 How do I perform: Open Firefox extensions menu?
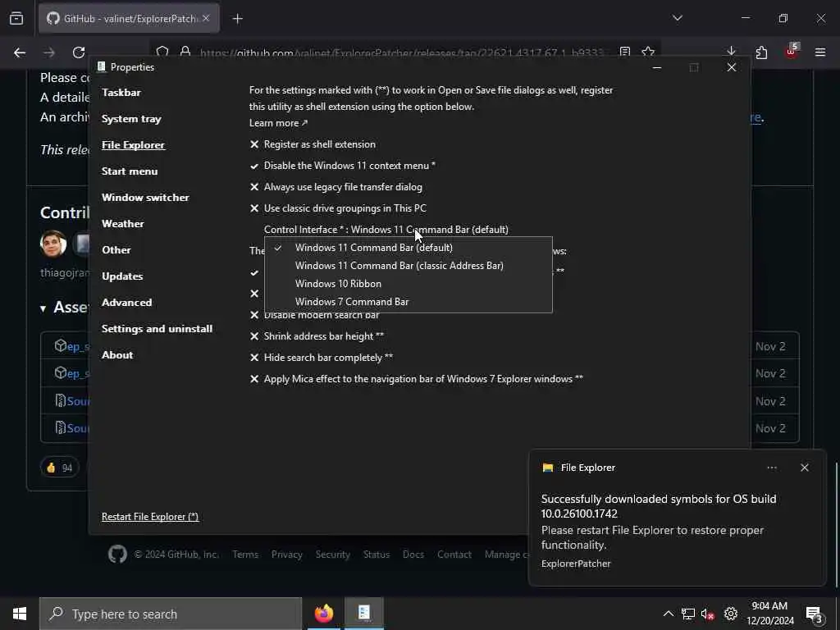coord(761,52)
